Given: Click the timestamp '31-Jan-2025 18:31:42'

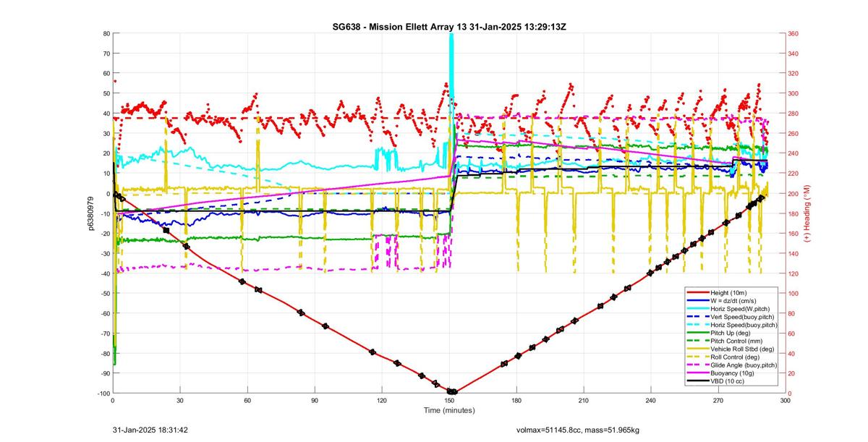Looking at the screenshot, I should click(150, 430).
